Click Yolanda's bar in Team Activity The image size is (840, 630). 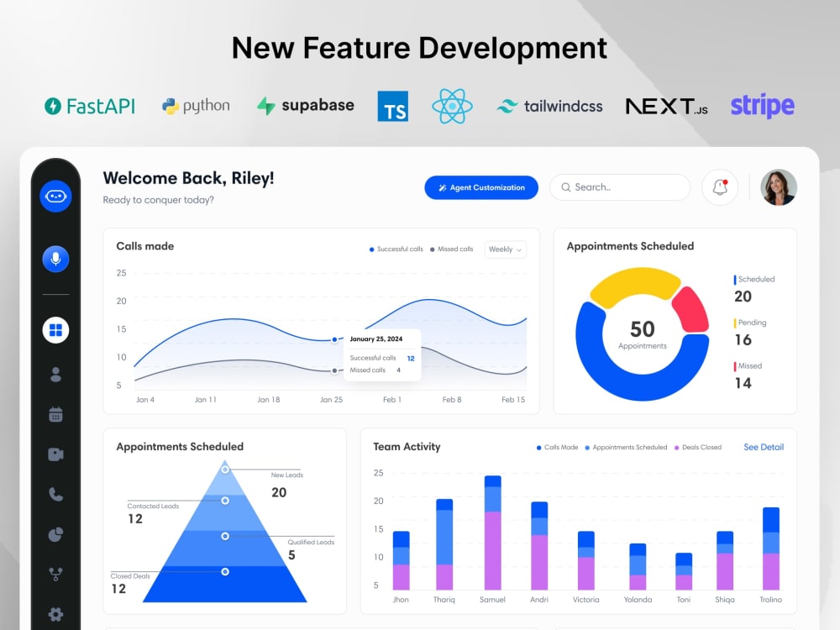pyautogui.click(x=638, y=567)
